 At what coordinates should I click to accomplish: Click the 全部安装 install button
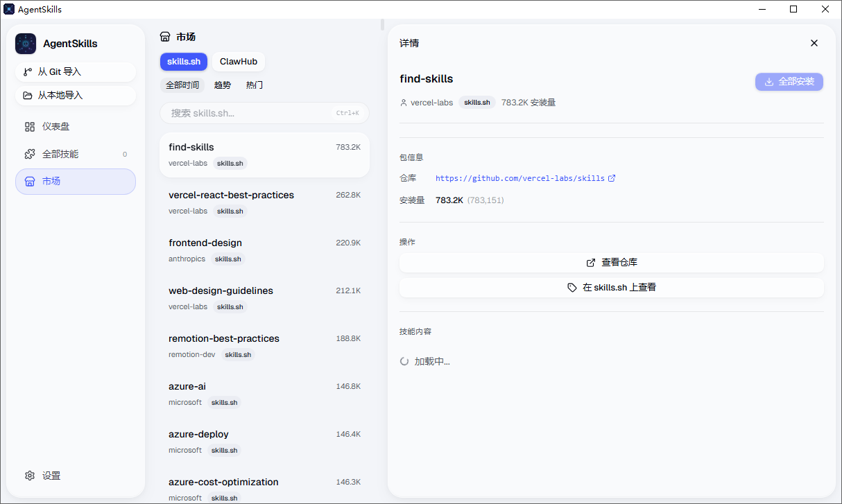789,81
